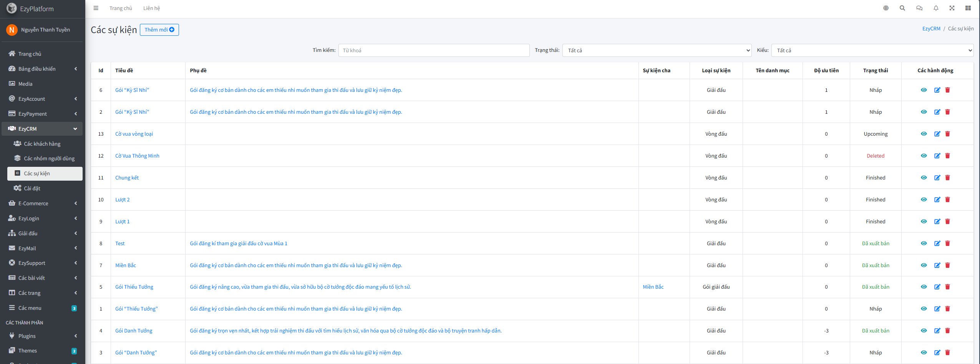Screen dimensions: 980x364
Task: Click the Thêm mới button
Action: pyautogui.click(x=159, y=30)
